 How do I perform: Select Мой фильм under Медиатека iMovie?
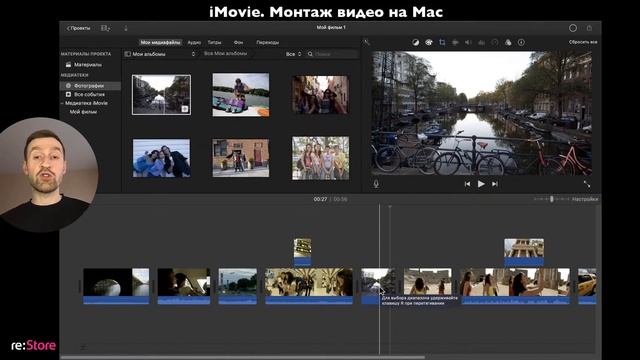(83, 112)
